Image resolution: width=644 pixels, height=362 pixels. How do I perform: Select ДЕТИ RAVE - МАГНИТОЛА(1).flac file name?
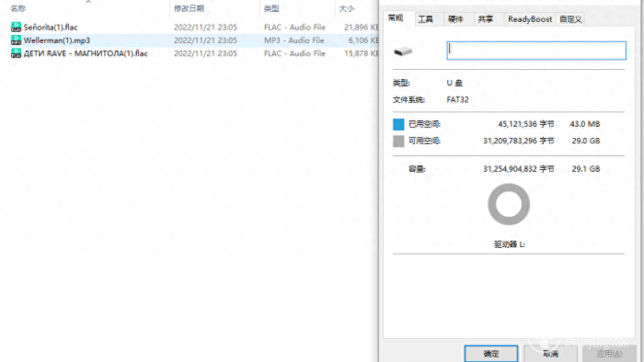(86, 53)
